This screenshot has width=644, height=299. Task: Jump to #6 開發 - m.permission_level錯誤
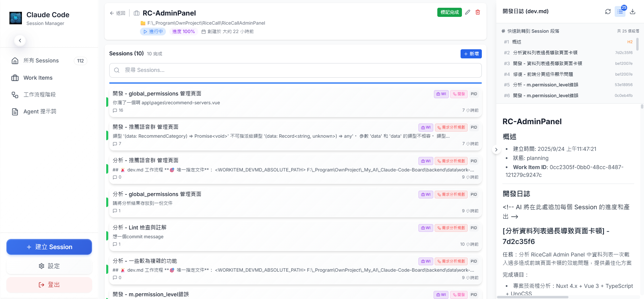568,96
